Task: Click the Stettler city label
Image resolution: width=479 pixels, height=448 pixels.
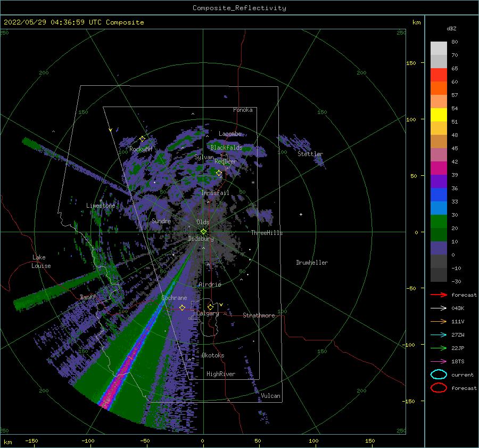Action: point(310,154)
